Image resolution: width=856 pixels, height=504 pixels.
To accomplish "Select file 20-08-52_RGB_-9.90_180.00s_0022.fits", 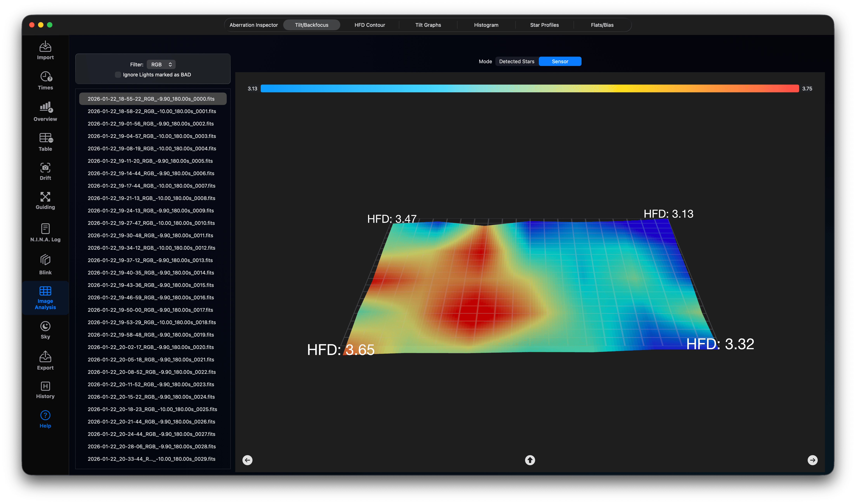I will pos(153,372).
